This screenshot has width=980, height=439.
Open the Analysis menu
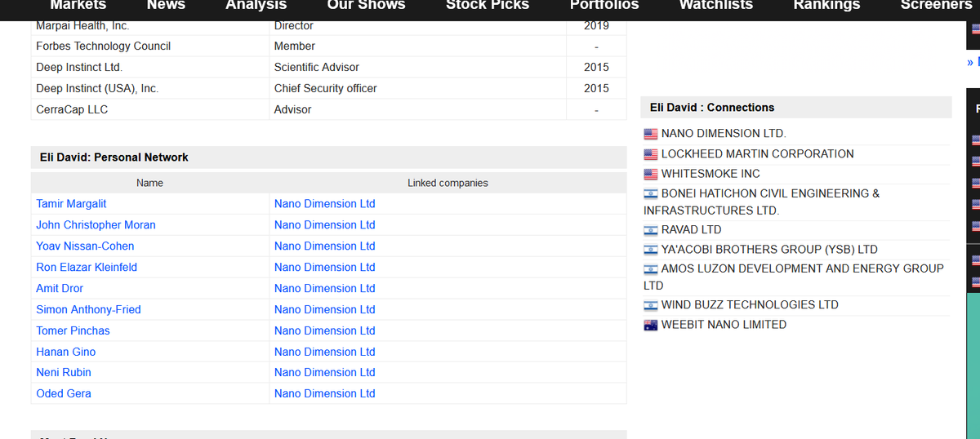point(256,6)
